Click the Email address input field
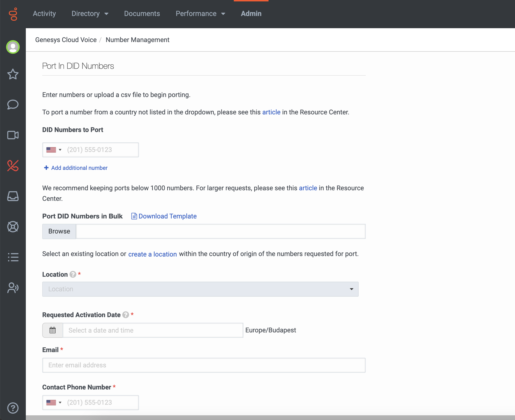 coord(204,365)
